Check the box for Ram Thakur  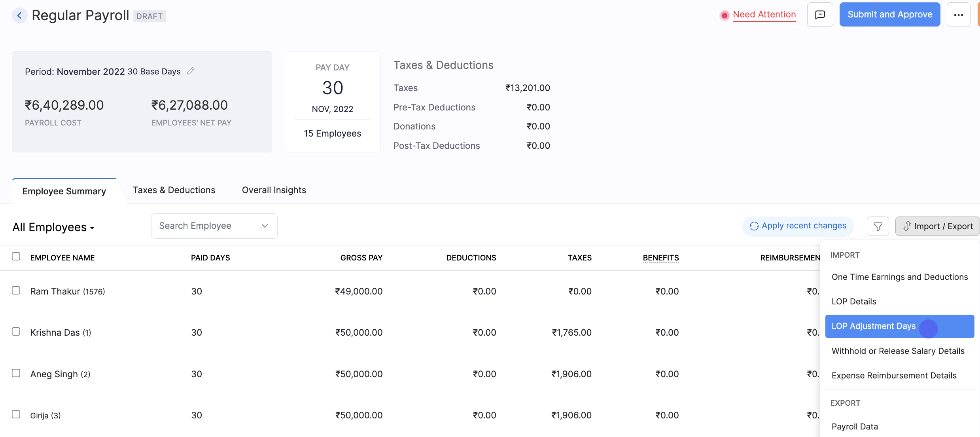coord(16,291)
